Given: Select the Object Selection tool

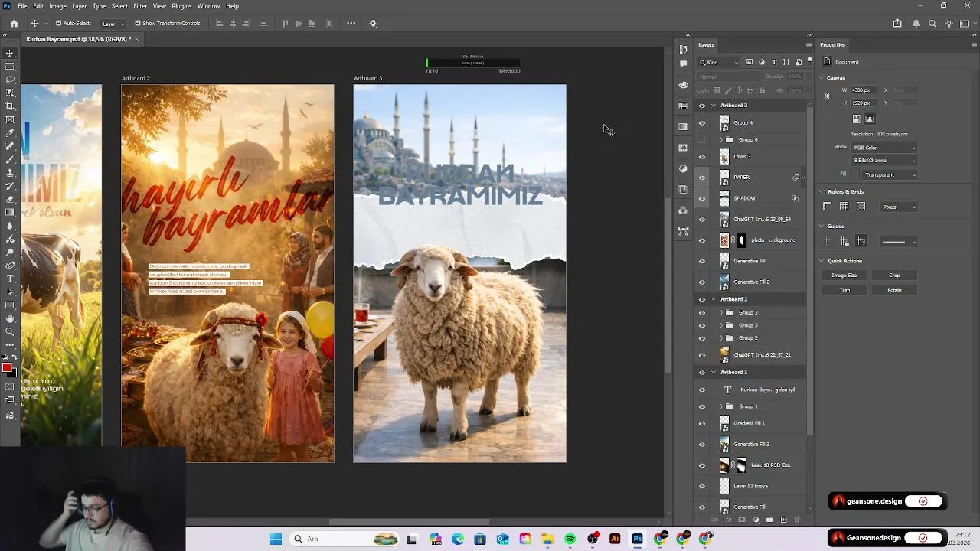Looking at the screenshot, I should coord(10,93).
